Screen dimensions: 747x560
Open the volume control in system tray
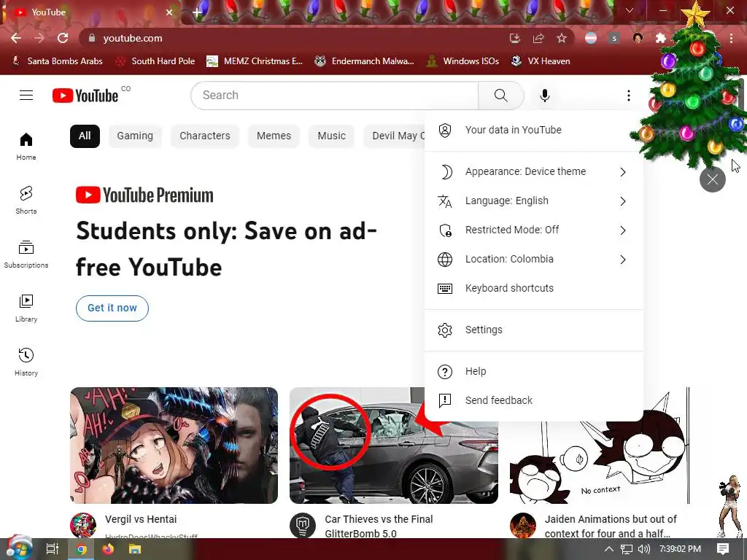tap(643, 549)
